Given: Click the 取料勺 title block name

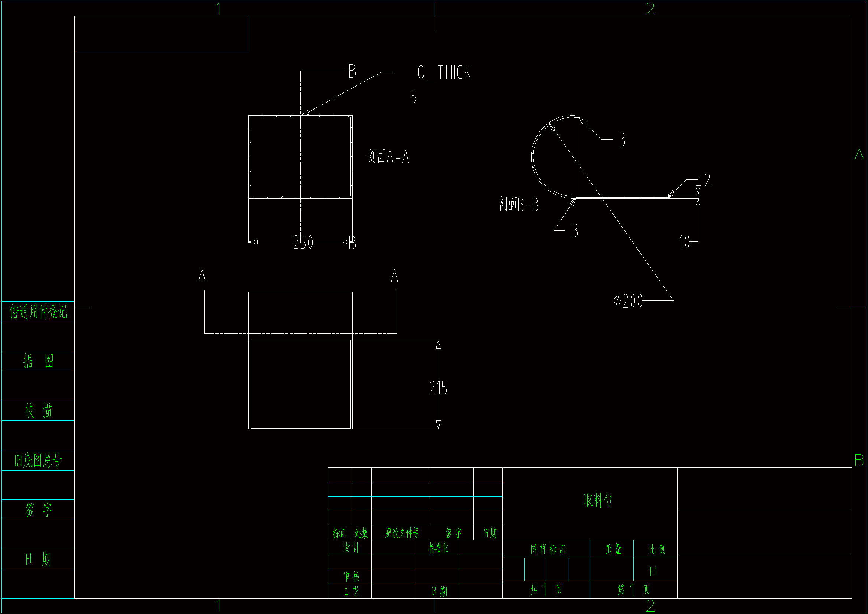Looking at the screenshot, I should click(597, 500).
